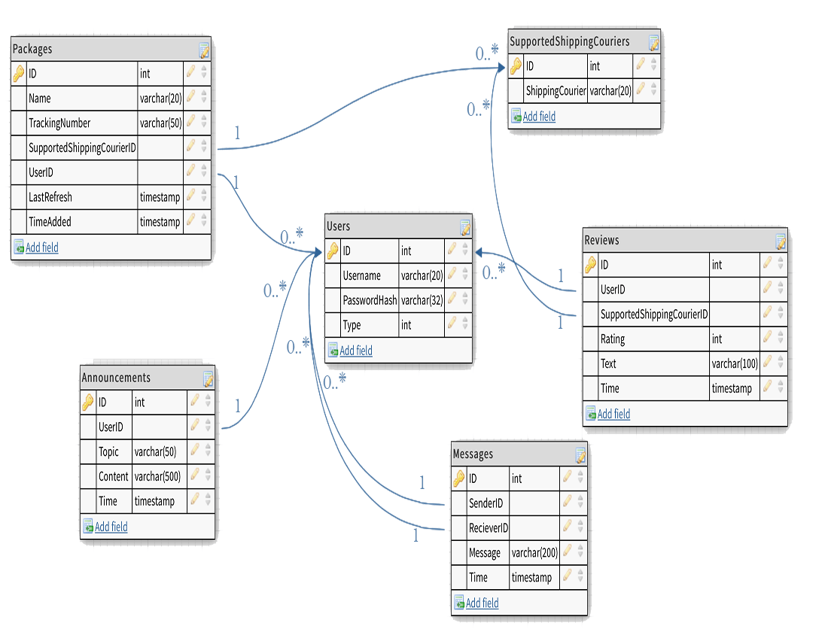Image resolution: width=828 pixels, height=644 pixels.
Task: Edit the Rating field using its pencil
Action: [x=768, y=339]
